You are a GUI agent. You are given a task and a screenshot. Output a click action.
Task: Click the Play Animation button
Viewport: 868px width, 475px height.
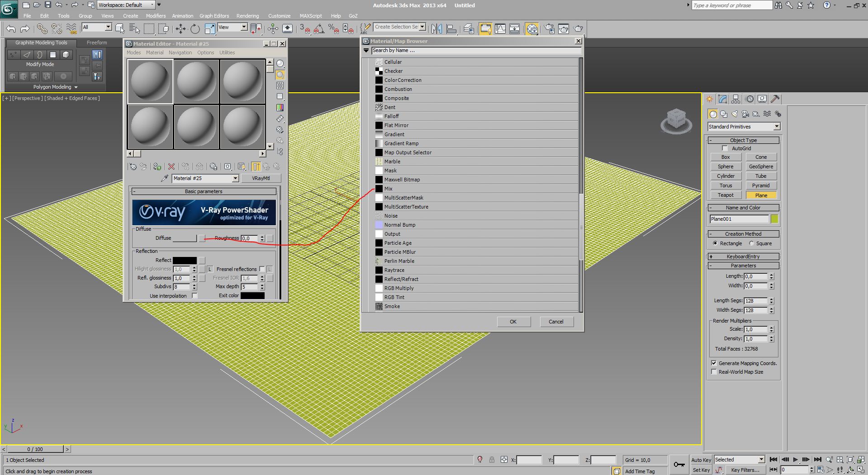coord(795,460)
